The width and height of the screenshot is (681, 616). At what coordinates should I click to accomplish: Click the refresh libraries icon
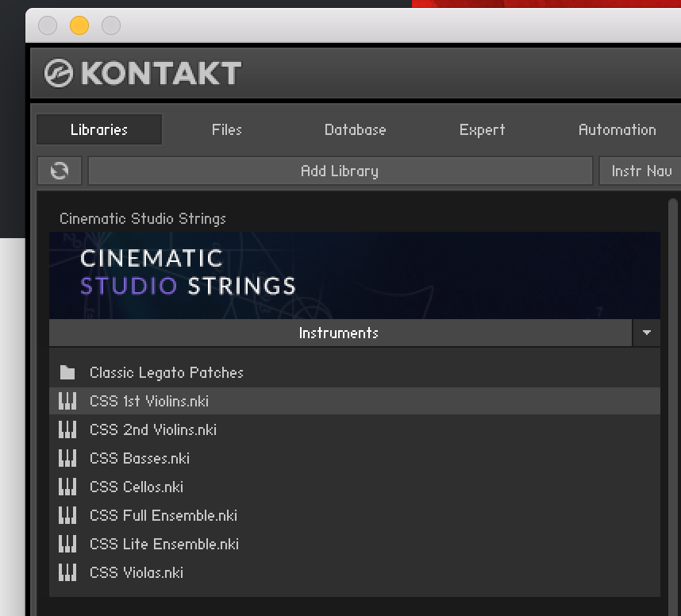pos(60,171)
